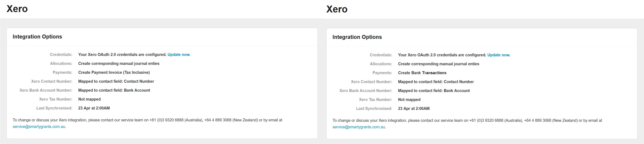Click the Credentials label in left panel
Screen dimensions: 644x144
coord(61,55)
